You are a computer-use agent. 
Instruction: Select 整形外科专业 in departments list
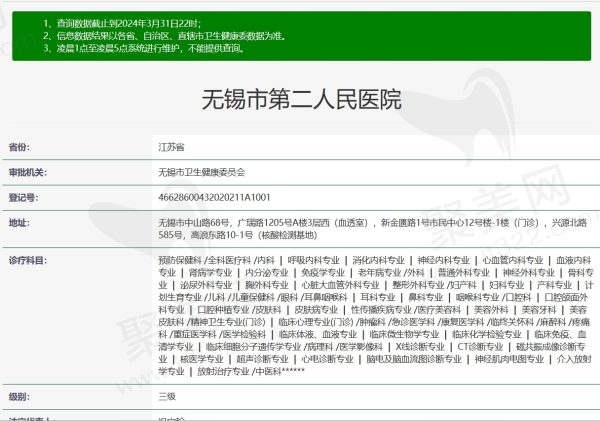pos(418,286)
